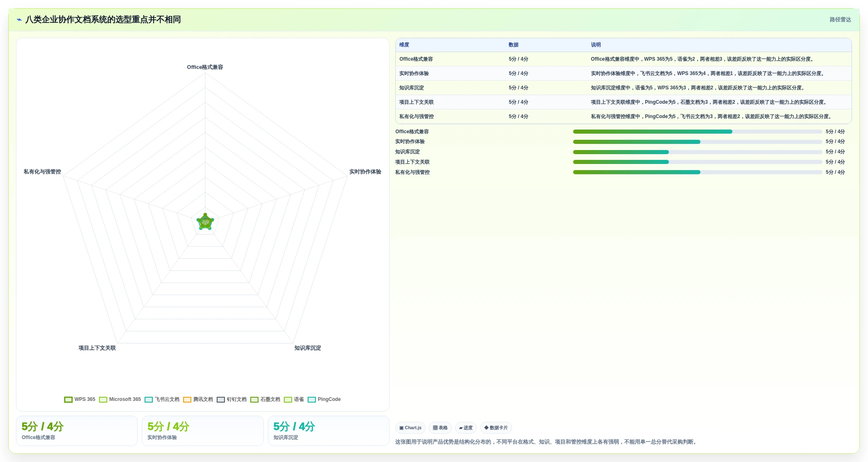This screenshot has height=462, width=868.
Task: Click radar axis label 私有化与强管控
Action: (x=42, y=172)
